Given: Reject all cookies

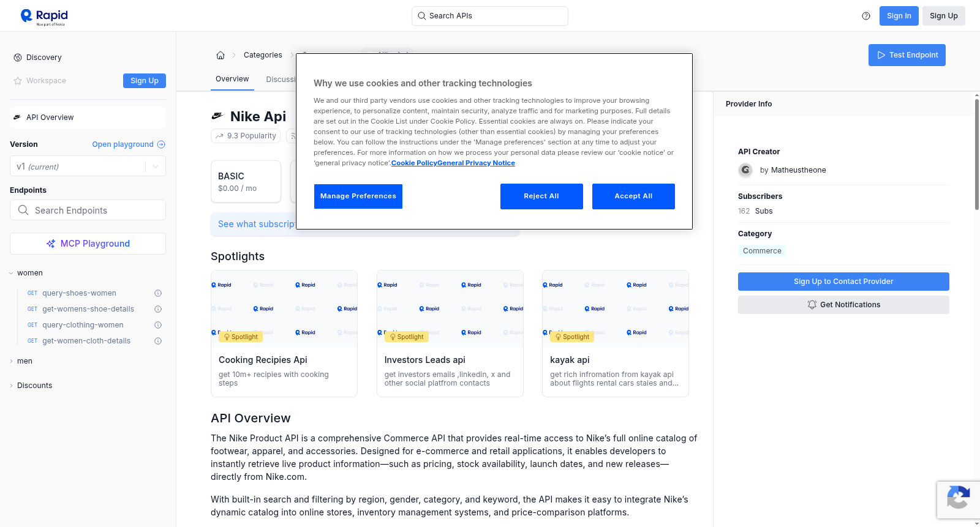Looking at the screenshot, I should click(x=541, y=196).
